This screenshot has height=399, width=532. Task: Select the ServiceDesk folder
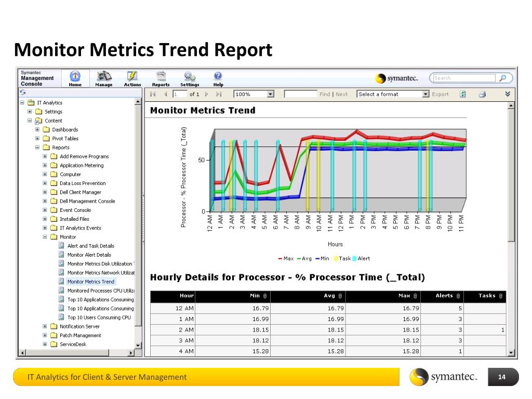tap(73, 344)
